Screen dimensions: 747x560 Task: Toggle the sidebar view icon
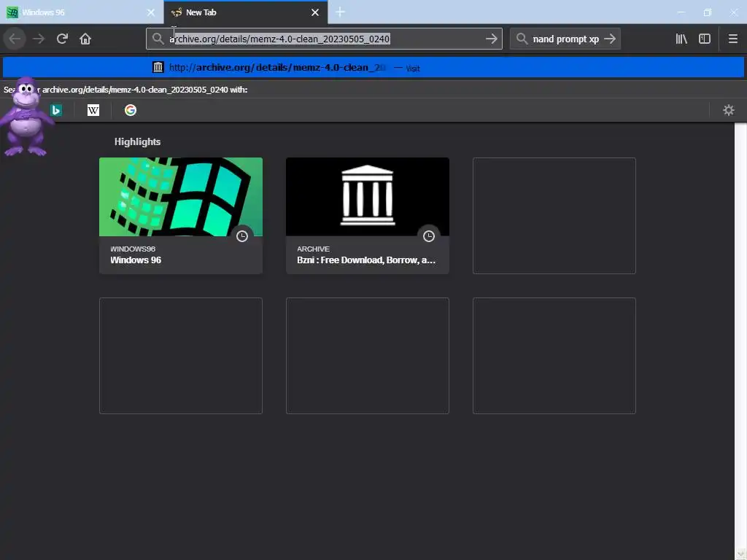(x=705, y=39)
